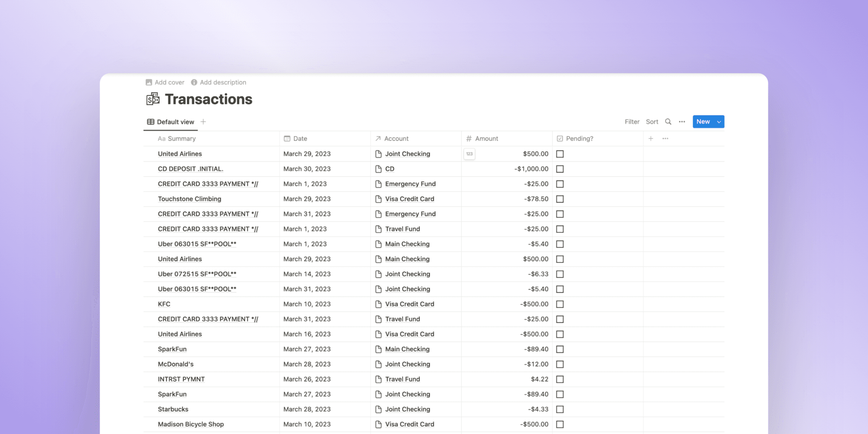This screenshot has height=434, width=868.
Task: Add a new column with the plus icon
Action: (651, 138)
